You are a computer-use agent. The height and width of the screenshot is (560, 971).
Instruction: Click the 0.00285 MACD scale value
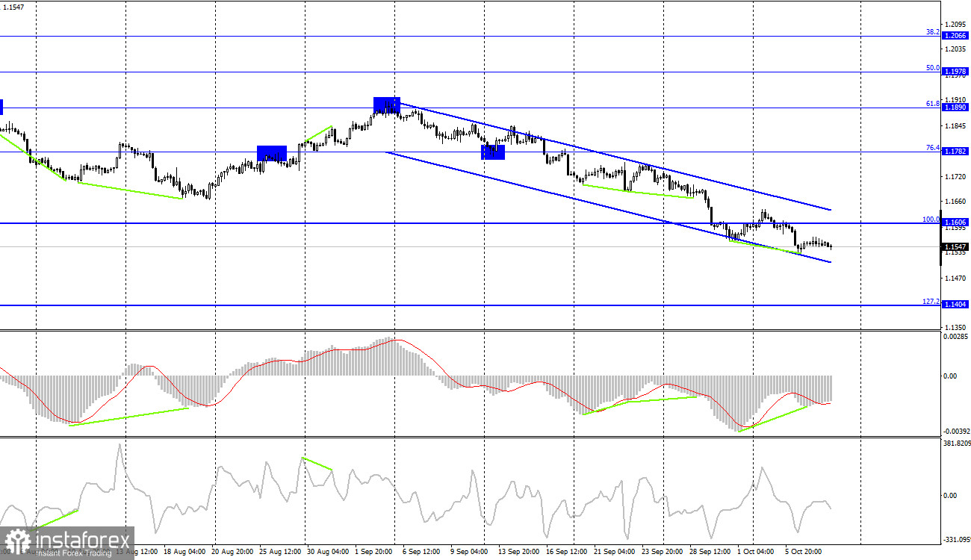click(x=956, y=337)
